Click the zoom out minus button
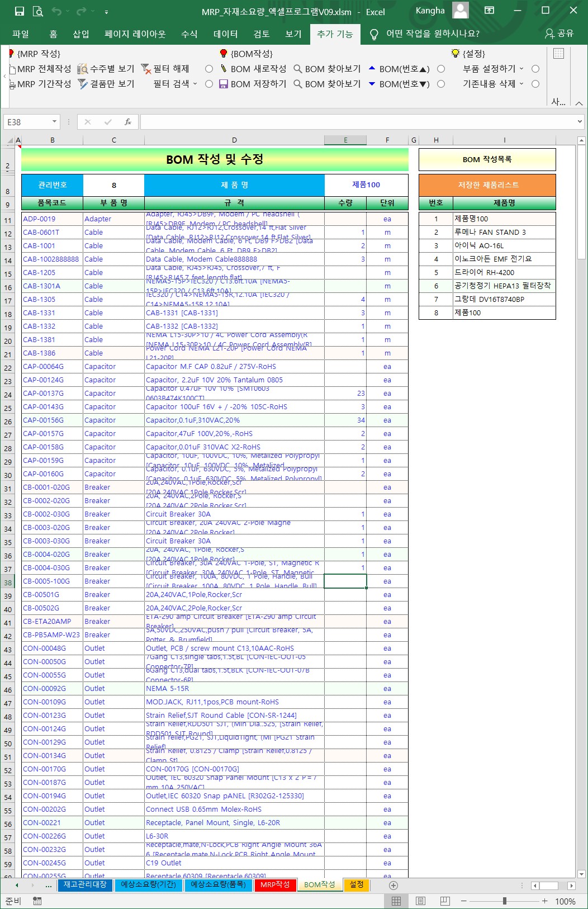Image resolution: width=588 pixels, height=909 pixels. click(x=463, y=901)
